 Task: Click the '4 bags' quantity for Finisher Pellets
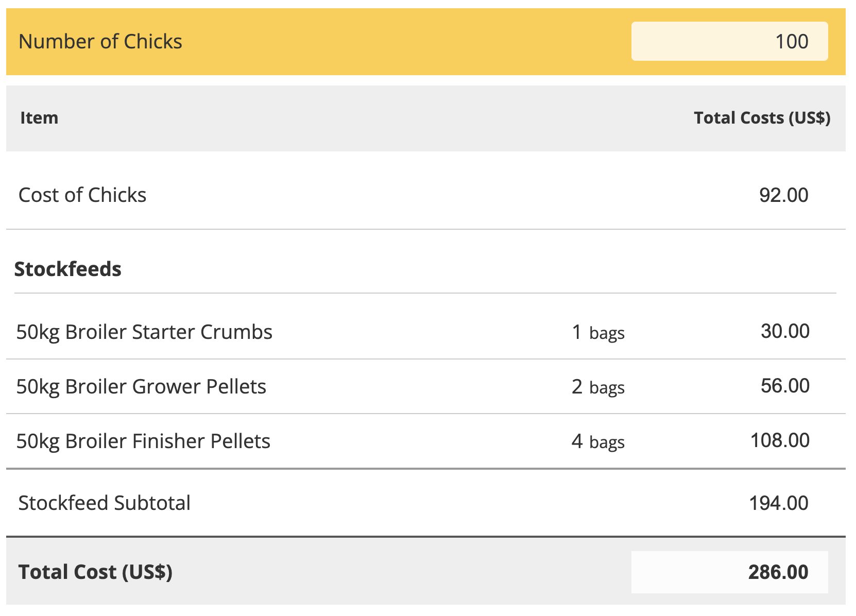point(598,441)
